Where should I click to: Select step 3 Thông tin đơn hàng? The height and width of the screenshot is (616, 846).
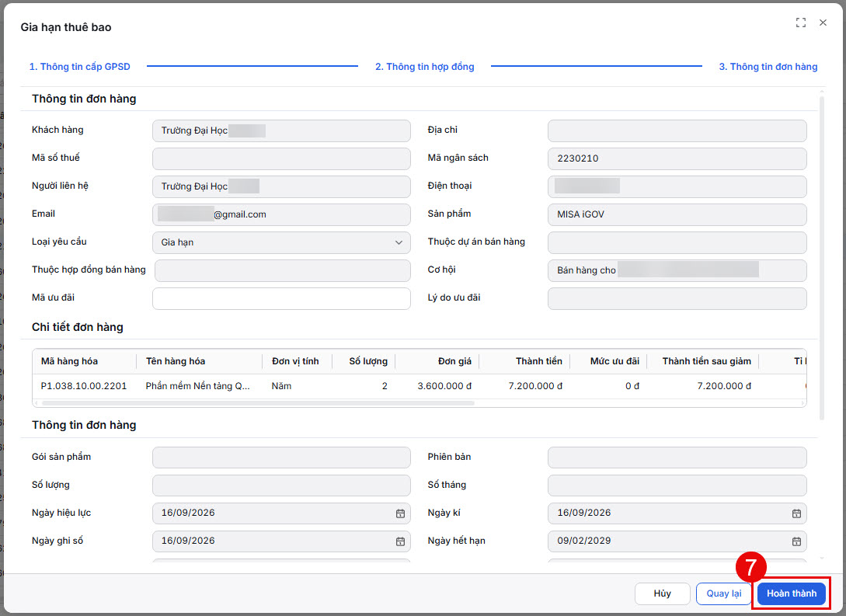[x=768, y=67]
